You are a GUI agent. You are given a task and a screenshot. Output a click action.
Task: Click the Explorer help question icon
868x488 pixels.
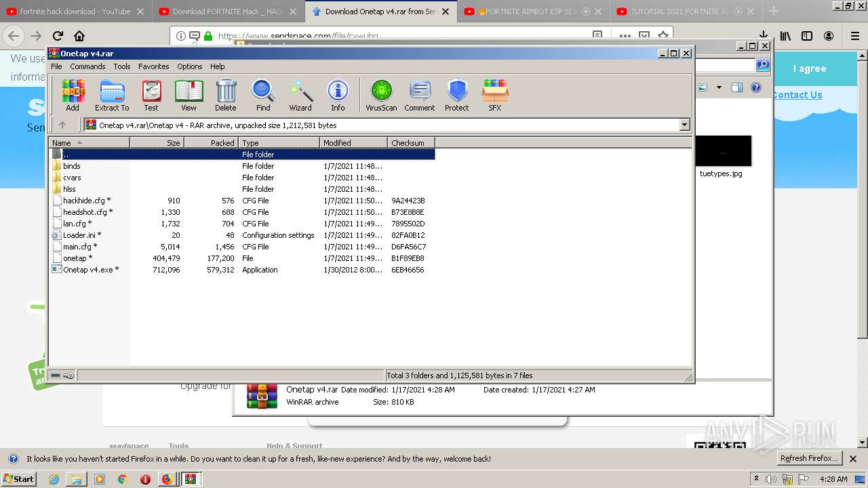pos(756,87)
